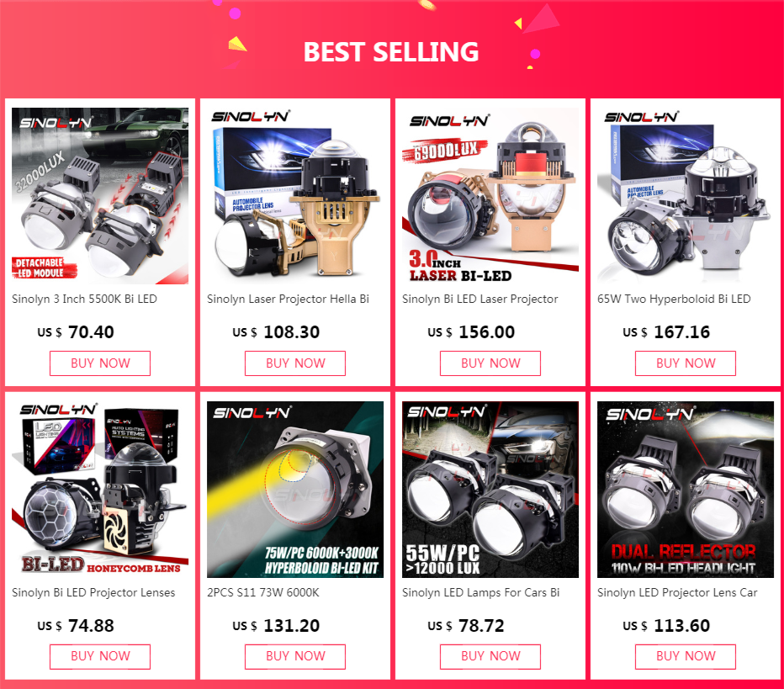The image size is (784, 689).
Task: Buy the $131.20 2PCS S11 73W kit
Action: pyautogui.click(x=295, y=656)
